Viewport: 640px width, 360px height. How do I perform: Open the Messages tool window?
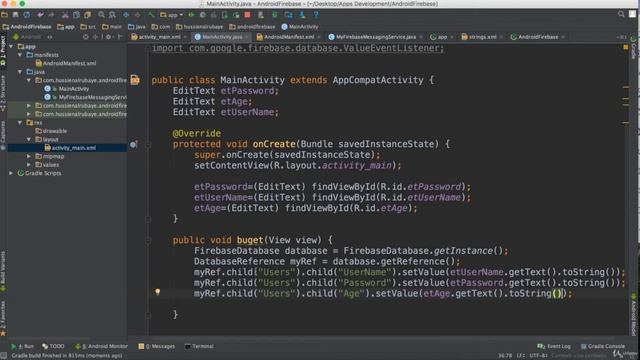point(157,346)
